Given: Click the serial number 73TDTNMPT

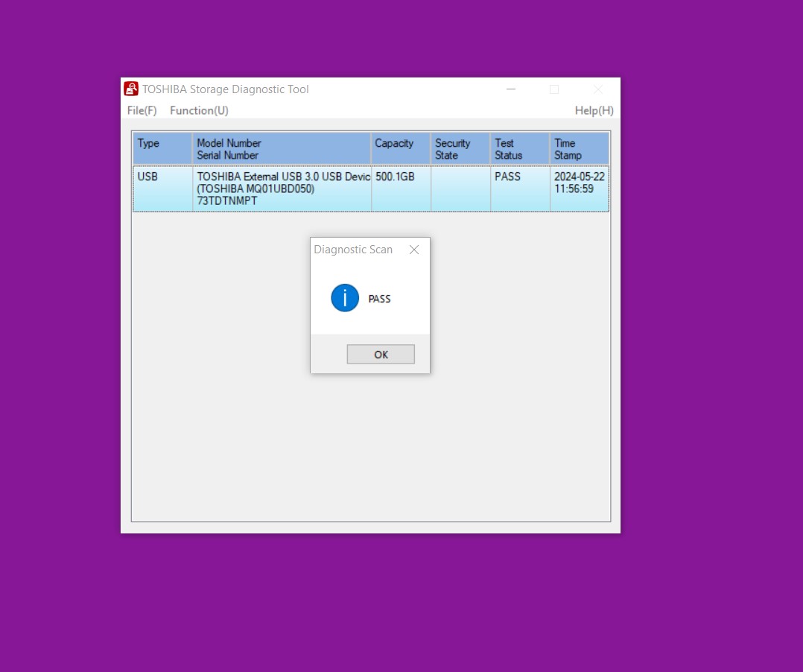Looking at the screenshot, I should tap(226, 200).
